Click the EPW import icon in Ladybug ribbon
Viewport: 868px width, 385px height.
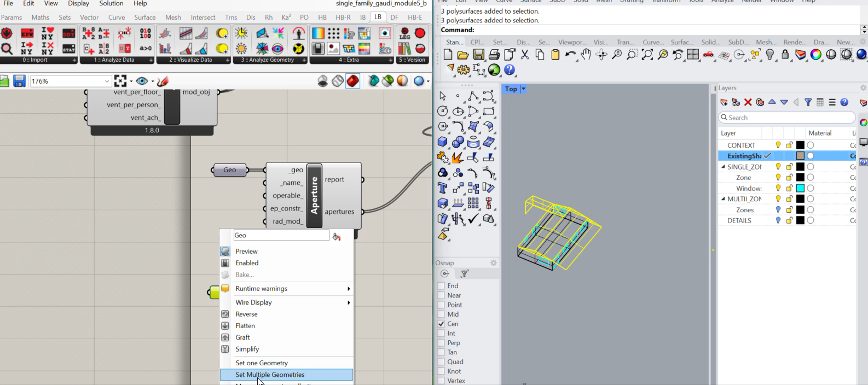27,34
